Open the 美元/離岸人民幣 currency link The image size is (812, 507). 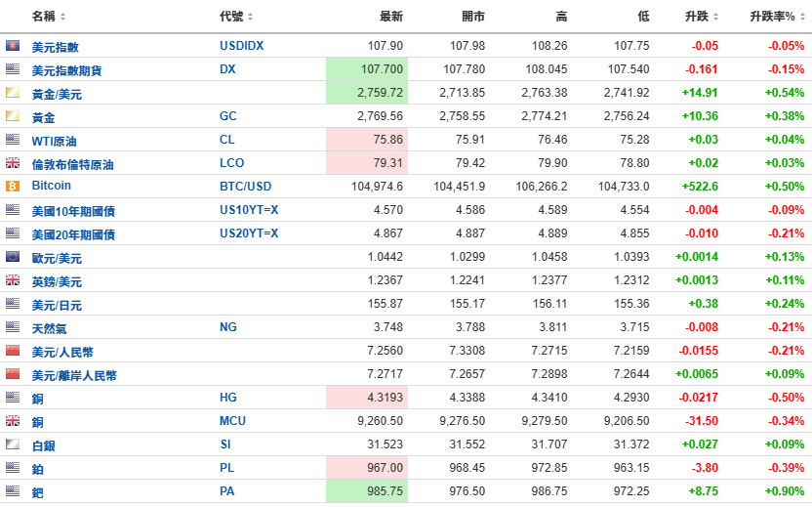(74, 375)
